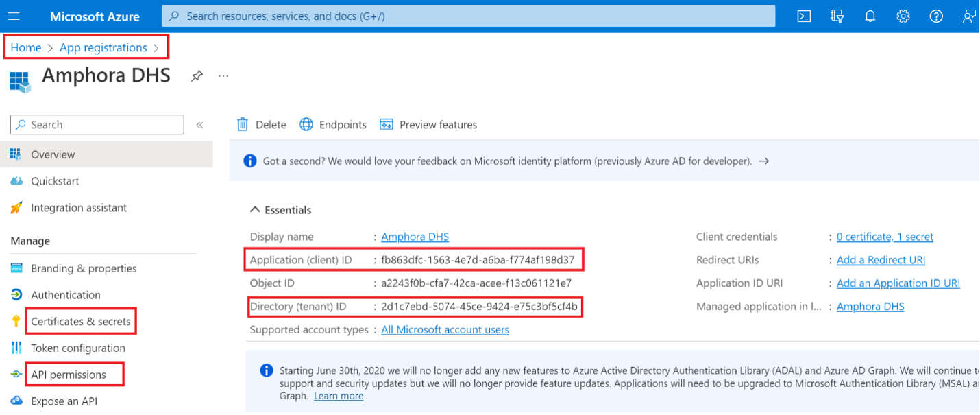Click the Manage section heading
The width and height of the screenshot is (980, 415).
click(x=30, y=241)
